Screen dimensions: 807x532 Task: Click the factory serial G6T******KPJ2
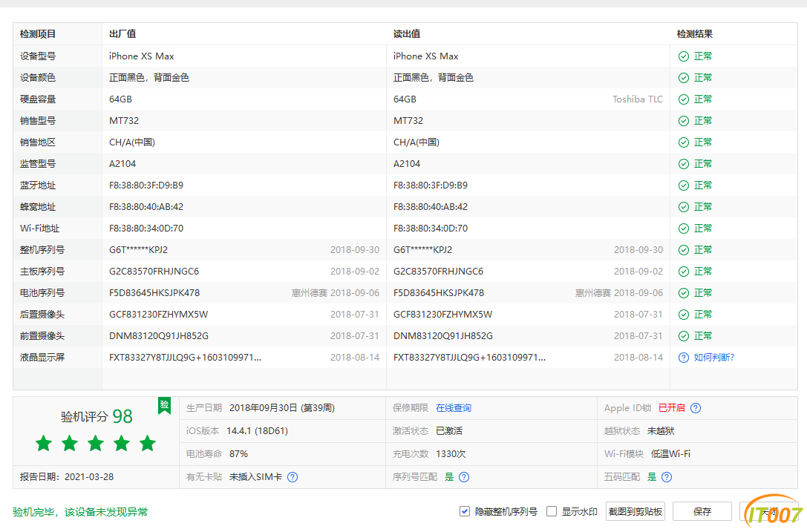tap(138, 250)
